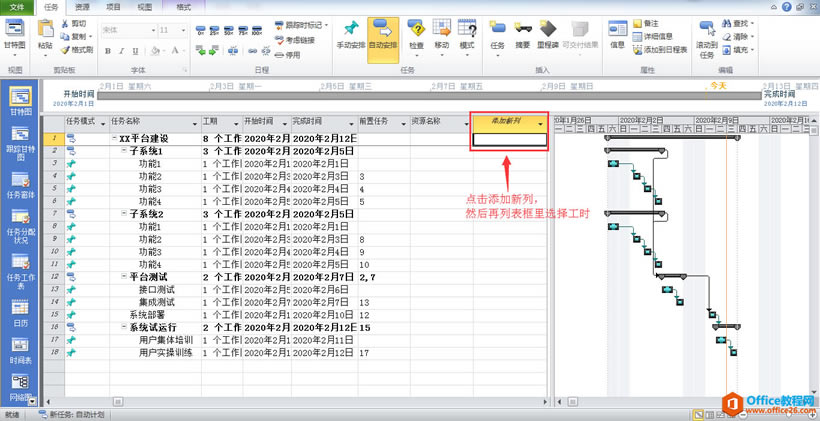This screenshot has height=421, width=820.
Task: Click the green Outdent task arrow
Action: click(200, 51)
